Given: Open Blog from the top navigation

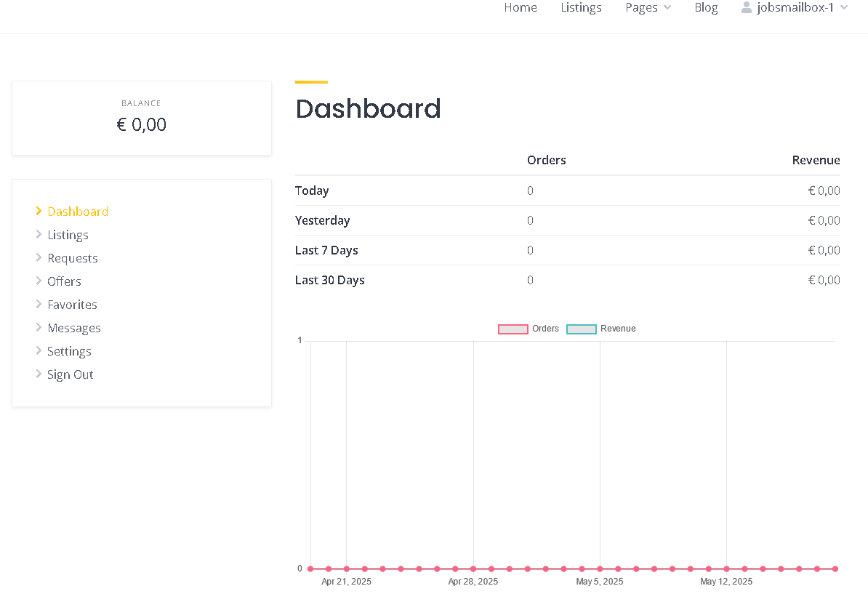Looking at the screenshot, I should (x=706, y=8).
